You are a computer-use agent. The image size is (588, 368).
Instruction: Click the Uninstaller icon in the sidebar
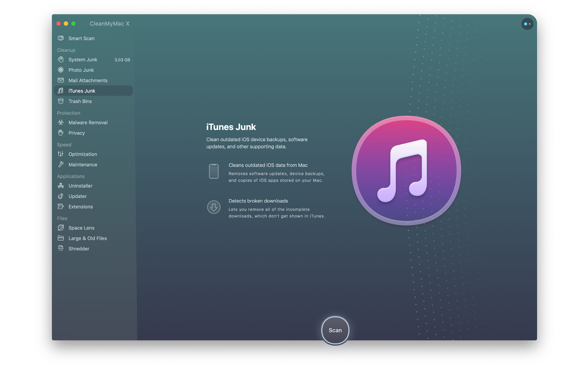tap(60, 185)
